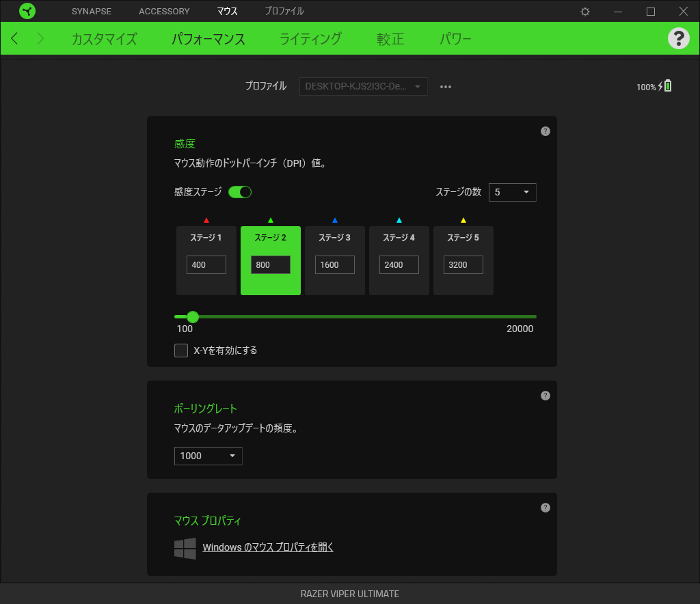The width and height of the screenshot is (700, 604).
Task: Click red triangle above ステージ 1
Action: [x=206, y=220]
